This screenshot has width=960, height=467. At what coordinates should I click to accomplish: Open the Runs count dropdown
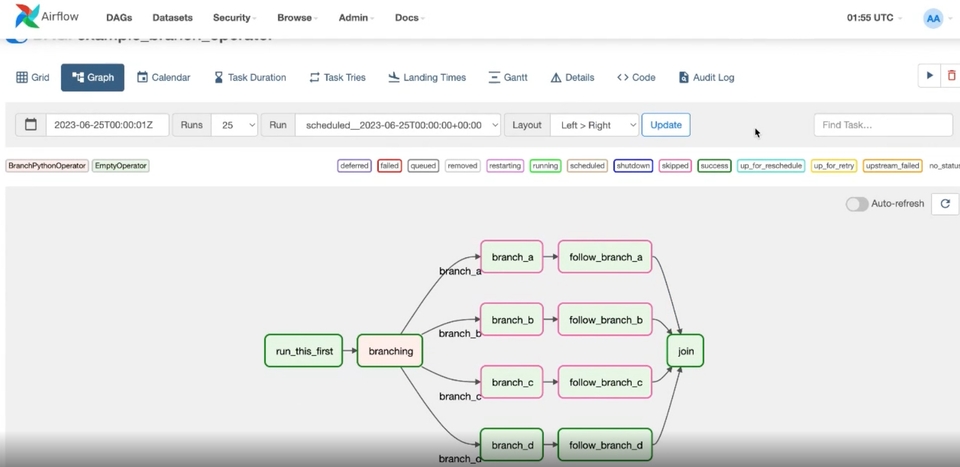click(x=235, y=125)
